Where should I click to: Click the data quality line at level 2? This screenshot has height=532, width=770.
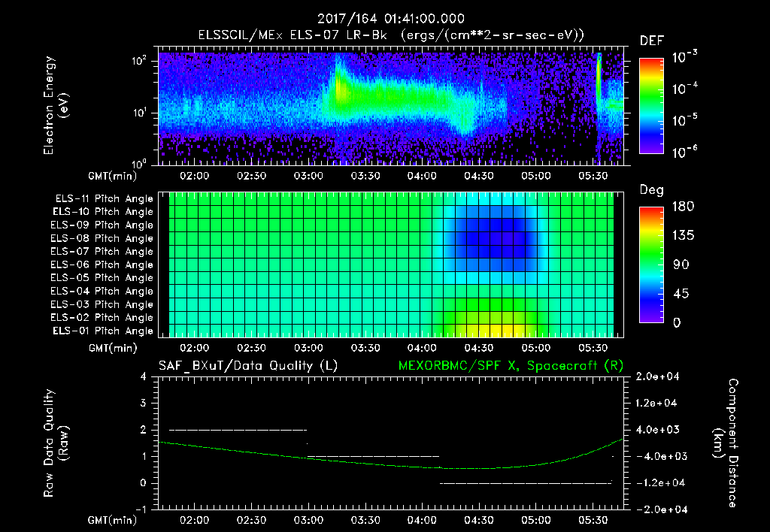(238, 430)
